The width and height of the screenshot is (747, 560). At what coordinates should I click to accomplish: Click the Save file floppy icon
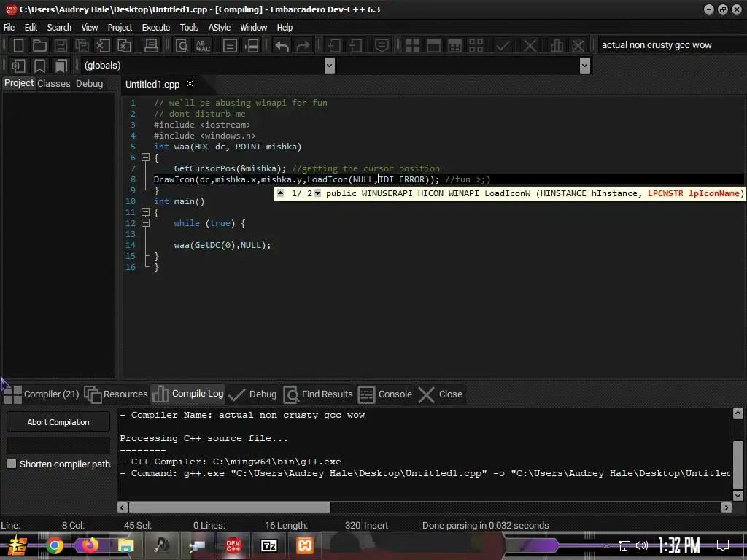(x=61, y=45)
